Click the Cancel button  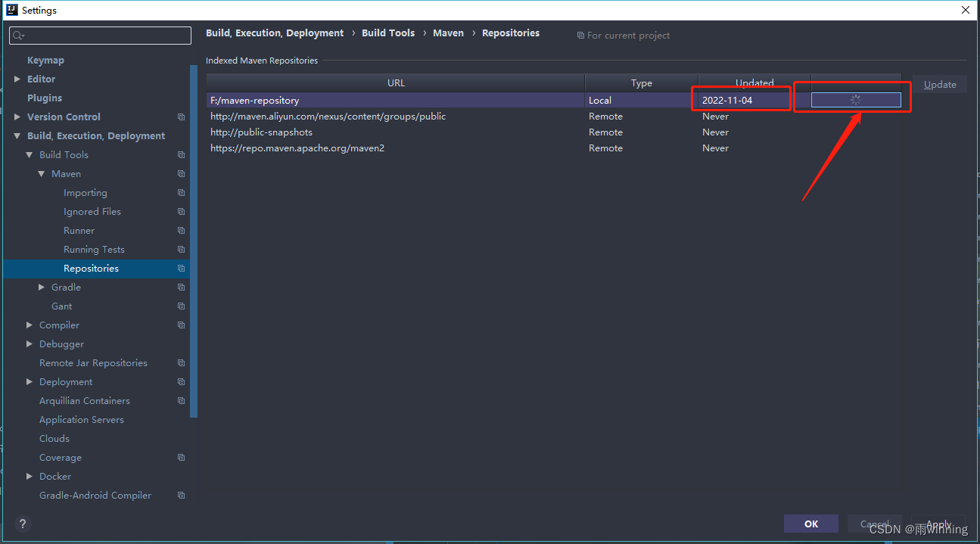(x=875, y=524)
